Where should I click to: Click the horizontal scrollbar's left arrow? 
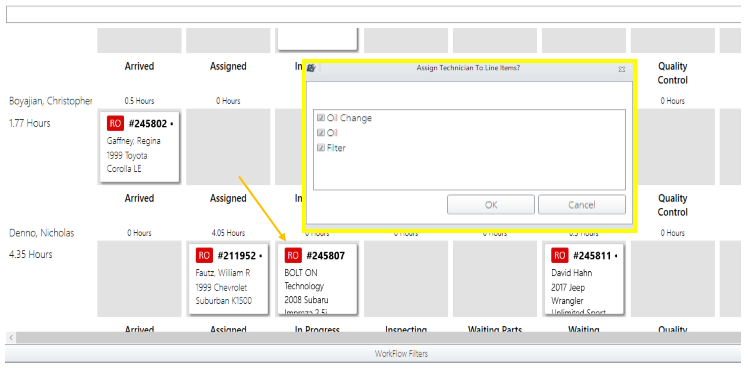click(11, 338)
